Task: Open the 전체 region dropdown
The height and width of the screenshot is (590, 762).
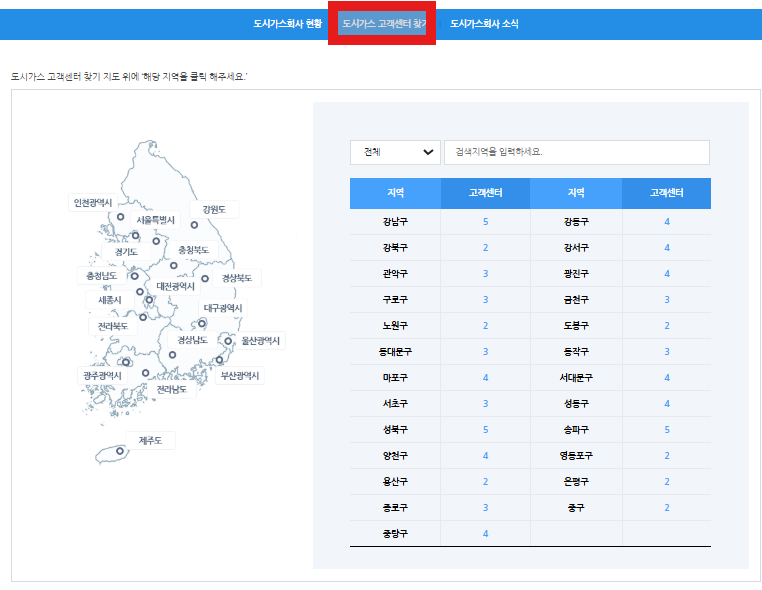Action: point(395,152)
